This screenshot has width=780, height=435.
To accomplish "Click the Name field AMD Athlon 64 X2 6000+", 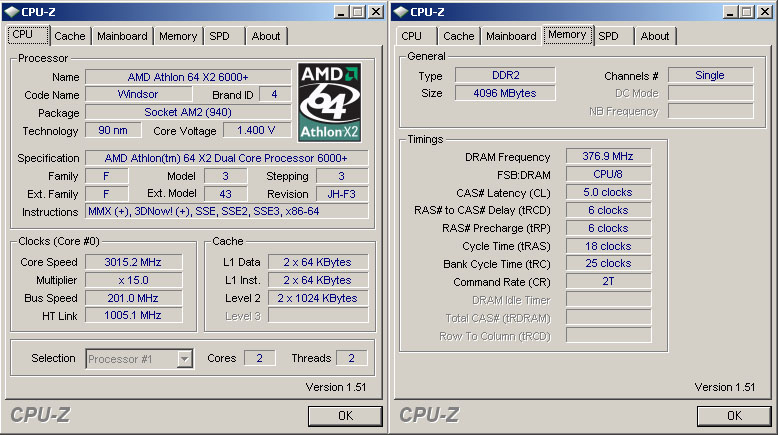I will [188, 77].
